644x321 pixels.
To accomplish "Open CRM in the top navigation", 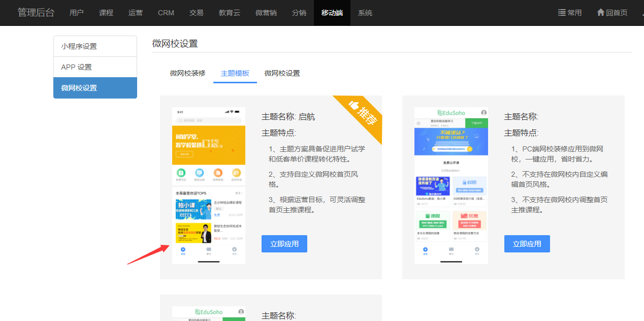I will coord(166,13).
